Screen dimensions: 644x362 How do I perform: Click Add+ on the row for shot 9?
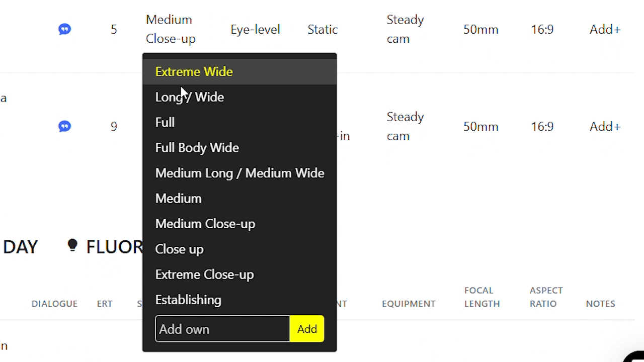pos(605,126)
